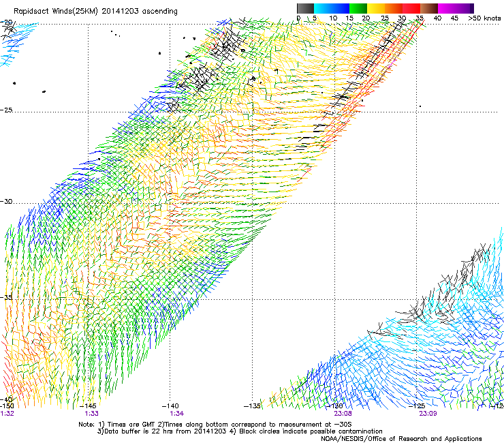This screenshot has height=443, width=504.
Task: Select the '-140' longitude axis label
Action: point(170,406)
